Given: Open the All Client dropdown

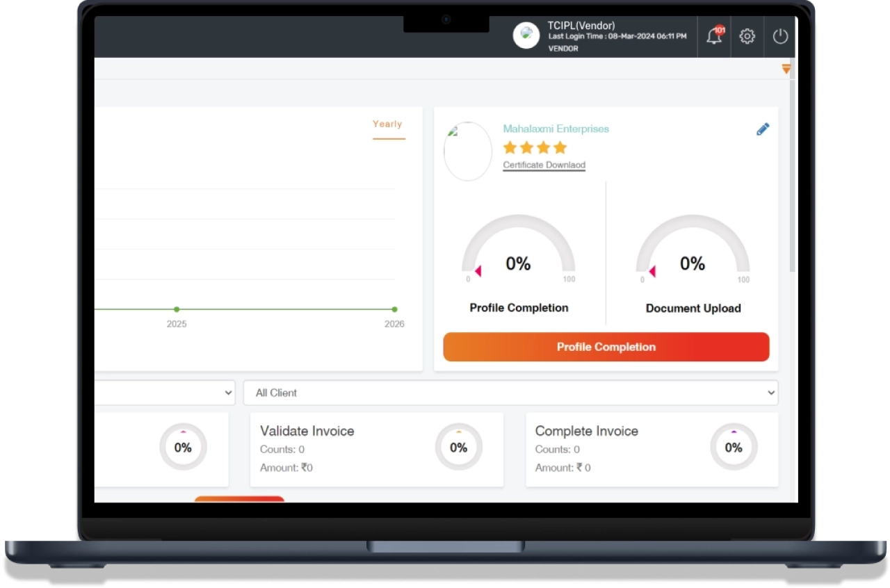Looking at the screenshot, I should [510, 393].
